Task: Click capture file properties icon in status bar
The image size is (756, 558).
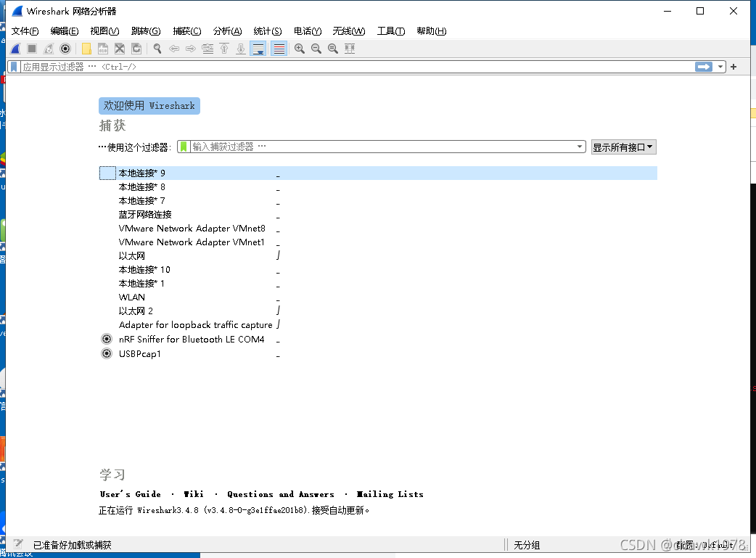Action: (x=18, y=544)
